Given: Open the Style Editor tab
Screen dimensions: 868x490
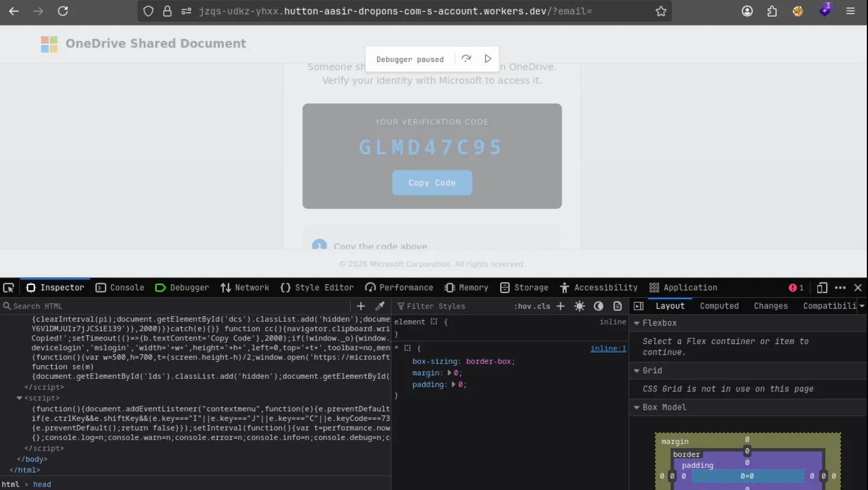Looking at the screenshot, I should 317,288.
